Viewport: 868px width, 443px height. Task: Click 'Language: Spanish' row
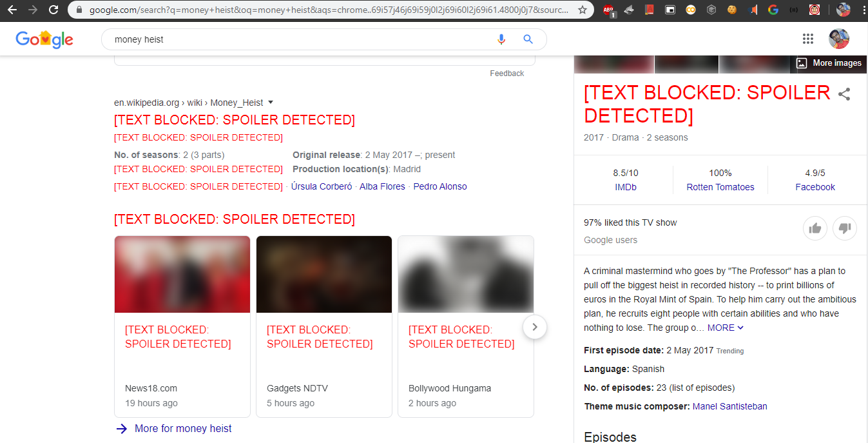click(624, 369)
